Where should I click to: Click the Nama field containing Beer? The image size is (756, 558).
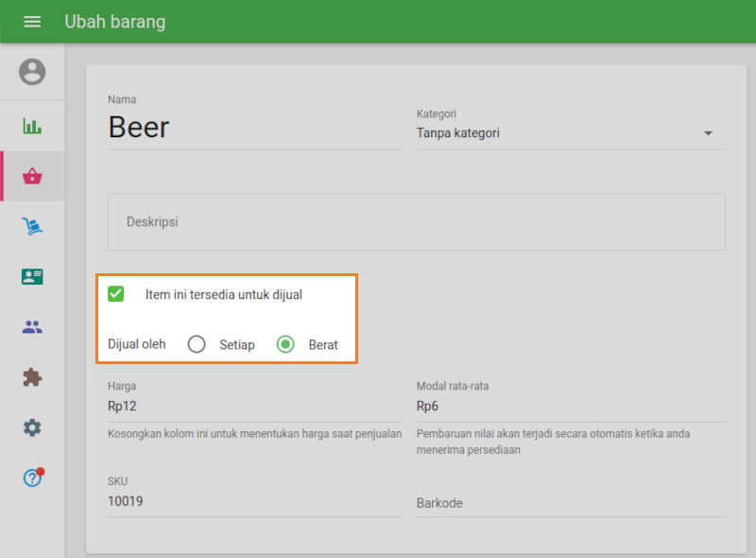254,127
